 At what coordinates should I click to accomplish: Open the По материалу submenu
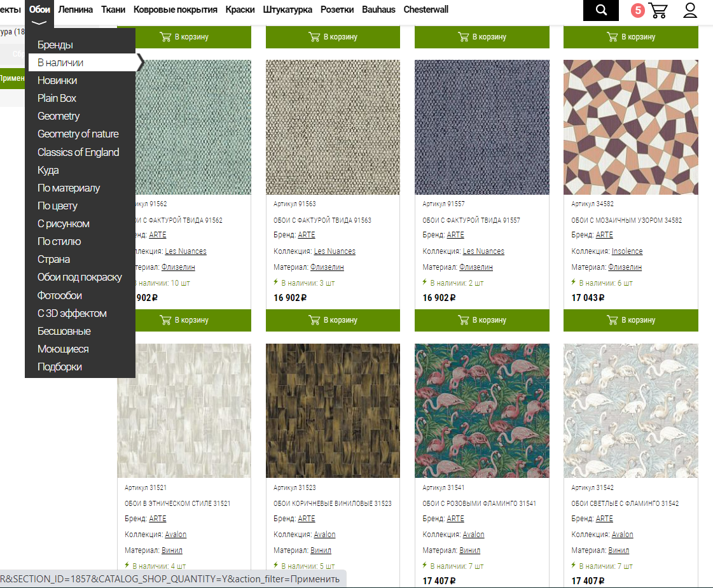68,188
